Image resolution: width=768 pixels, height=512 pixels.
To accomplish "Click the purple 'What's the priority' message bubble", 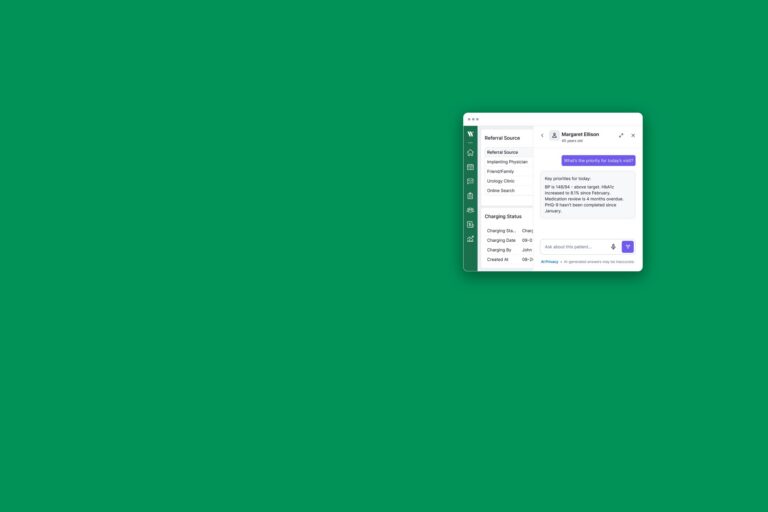I will coord(599,161).
